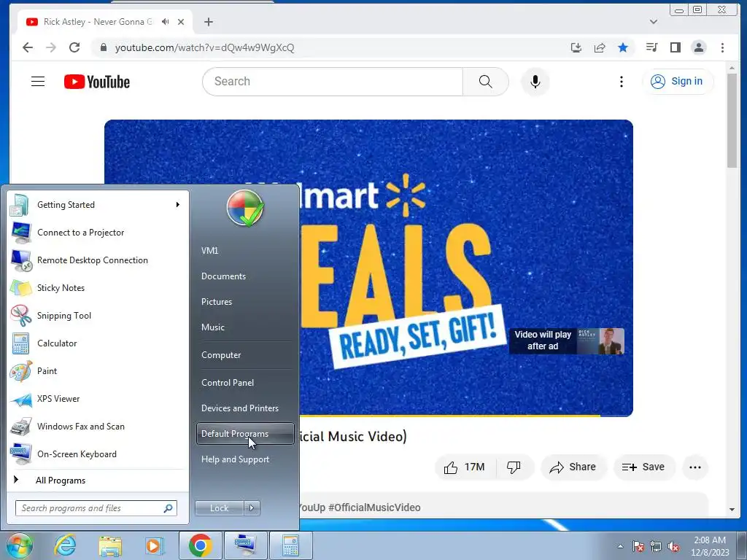Go back with Chrome's back arrow
The height and width of the screenshot is (560, 747).
28,47
